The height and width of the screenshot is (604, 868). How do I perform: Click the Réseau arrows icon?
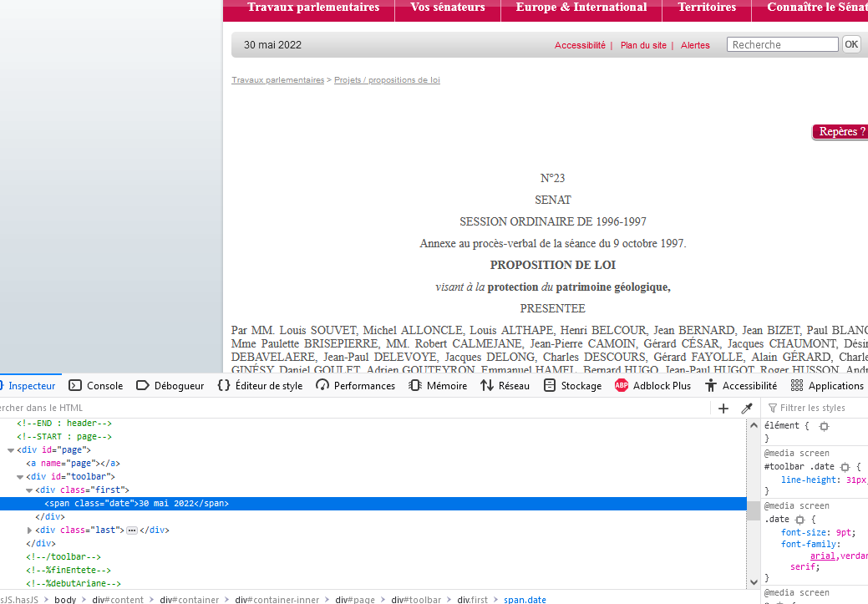click(487, 386)
